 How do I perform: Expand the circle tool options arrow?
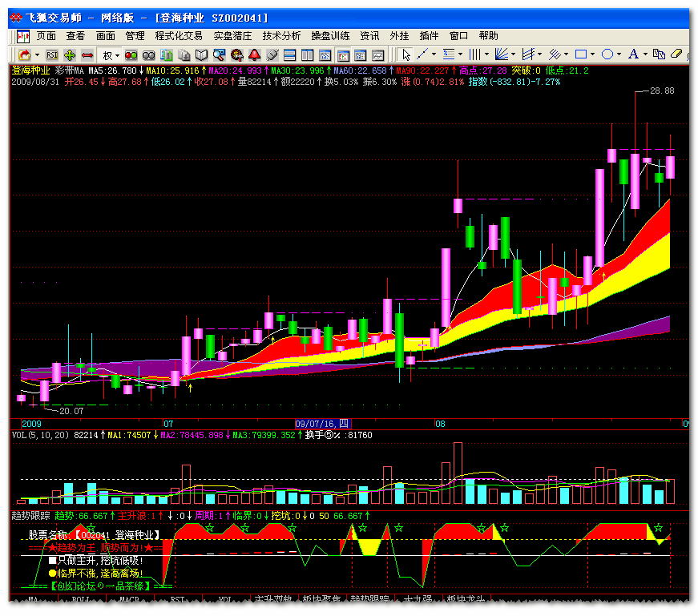pos(619,54)
